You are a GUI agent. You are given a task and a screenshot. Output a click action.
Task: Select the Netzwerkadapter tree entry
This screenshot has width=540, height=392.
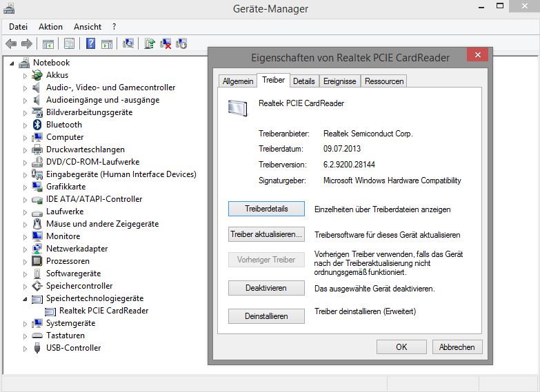[77, 249]
